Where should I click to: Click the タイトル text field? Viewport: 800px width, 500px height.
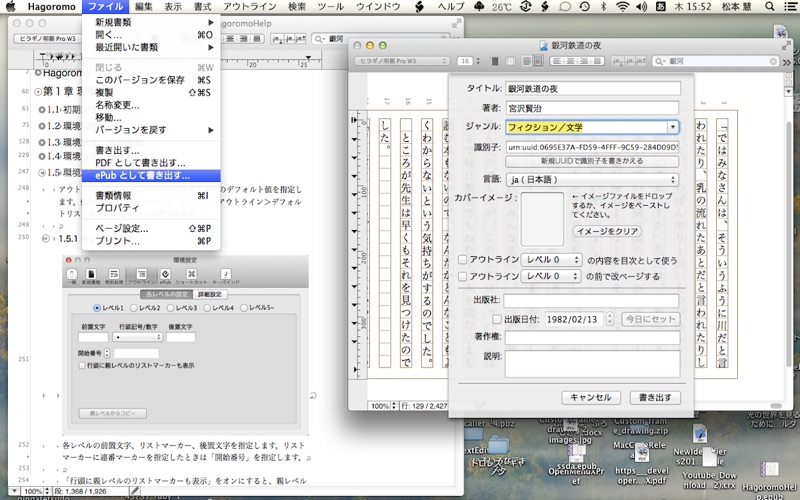click(x=593, y=88)
